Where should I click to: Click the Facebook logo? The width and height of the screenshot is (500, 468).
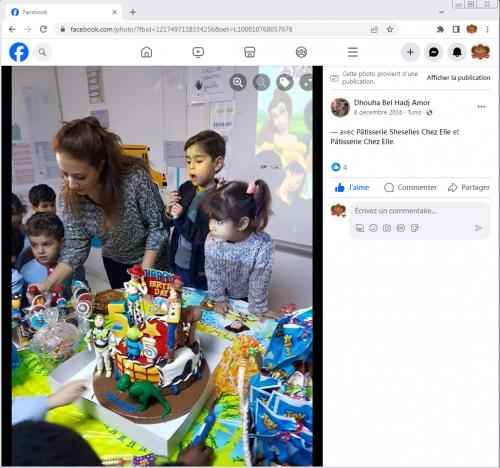(x=19, y=52)
